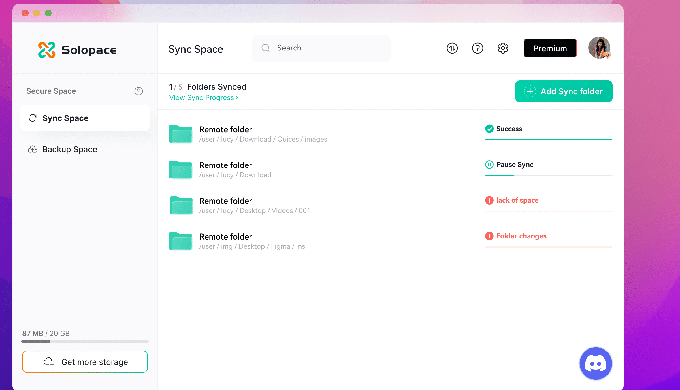Click folder icon of Desktop/Videos row

(x=180, y=205)
